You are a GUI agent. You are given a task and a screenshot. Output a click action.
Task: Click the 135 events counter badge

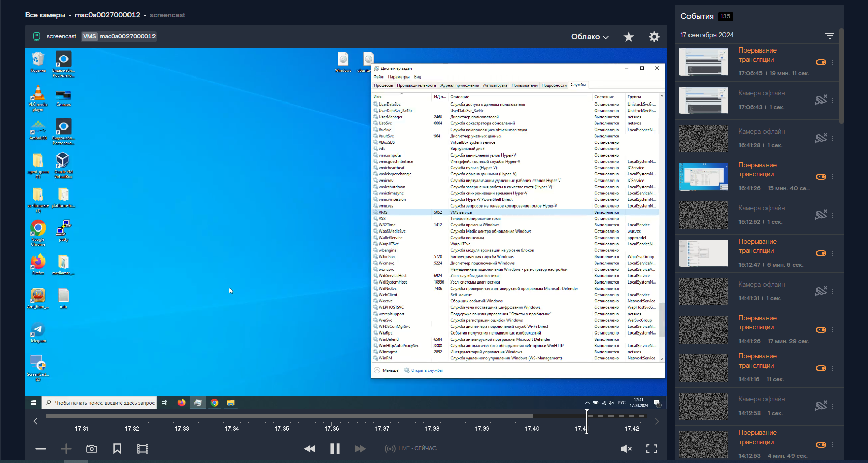(725, 16)
